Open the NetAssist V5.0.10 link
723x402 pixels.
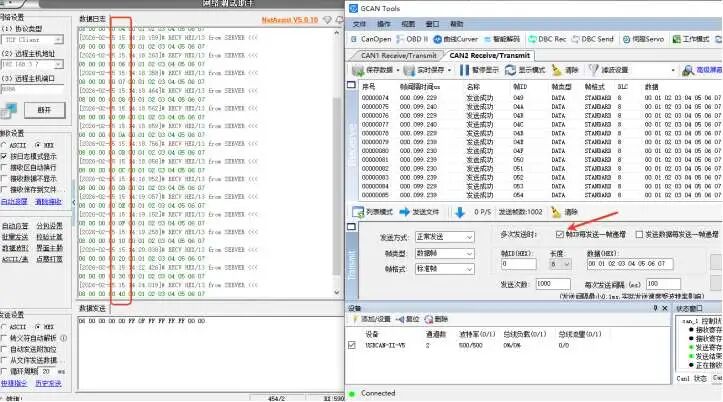pos(290,20)
